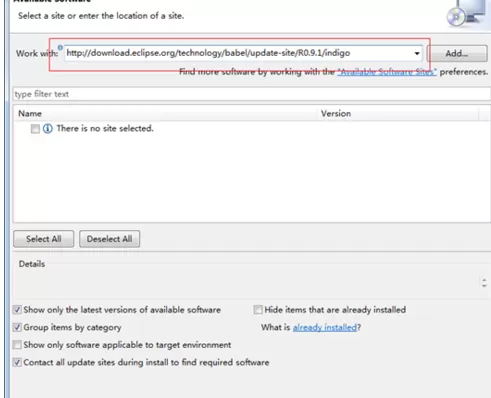
Task: Click the Deselect All button
Action: [x=109, y=239]
